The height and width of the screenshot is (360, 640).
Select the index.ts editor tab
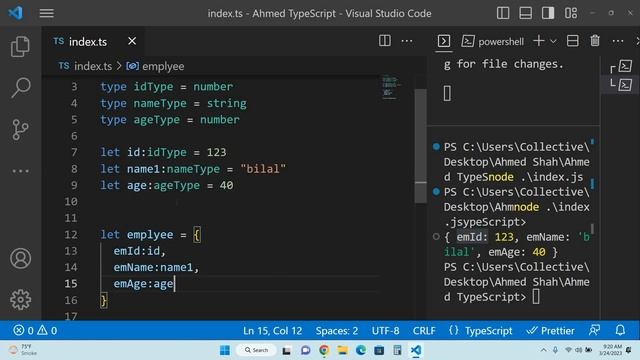click(x=93, y=41)
